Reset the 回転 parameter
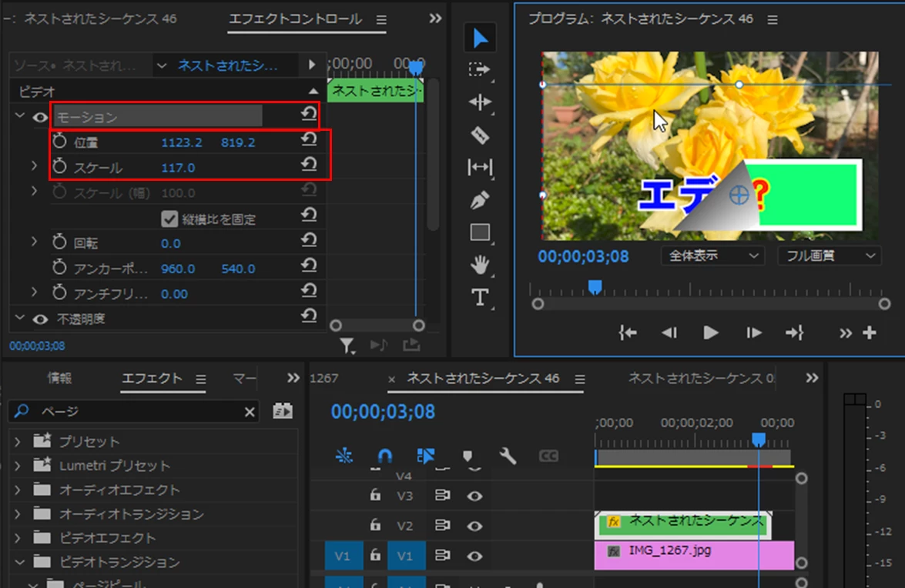The height and width of the screenshot is (588, 905). 310,240
